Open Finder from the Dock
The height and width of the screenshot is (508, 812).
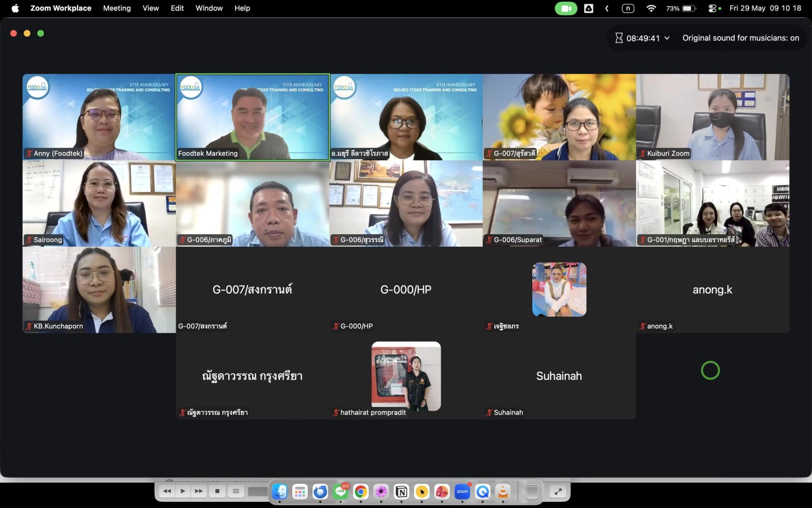pos(280,491)
